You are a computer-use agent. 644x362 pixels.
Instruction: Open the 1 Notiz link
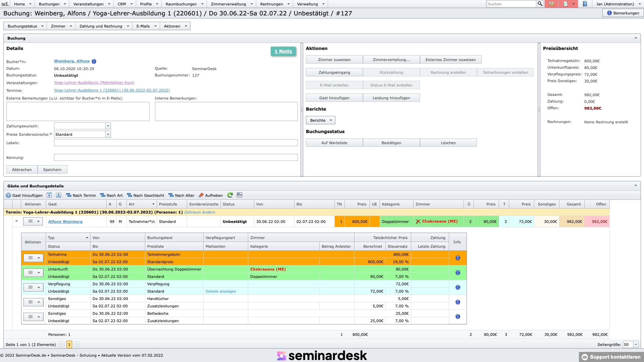(x=283, y=51)
